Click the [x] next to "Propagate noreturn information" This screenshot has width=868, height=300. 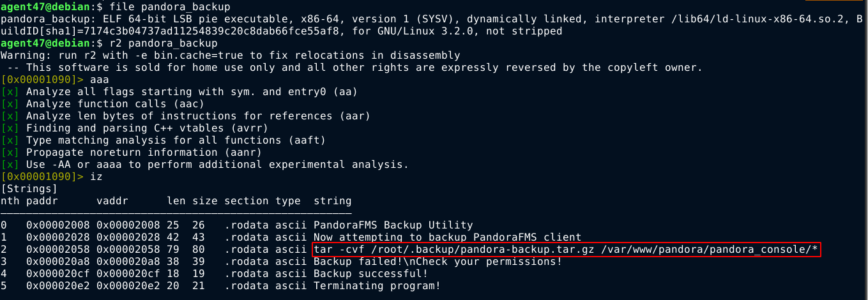pos(10,153)
